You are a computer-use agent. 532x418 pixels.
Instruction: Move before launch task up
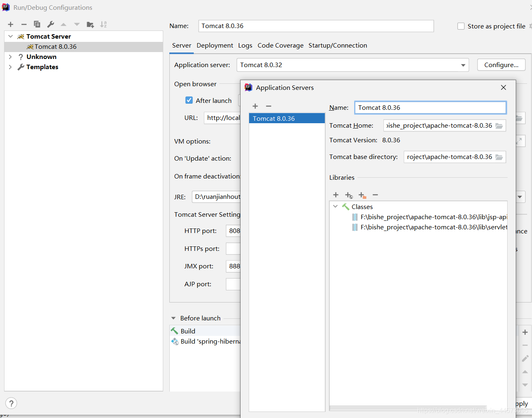coord(525,372)
